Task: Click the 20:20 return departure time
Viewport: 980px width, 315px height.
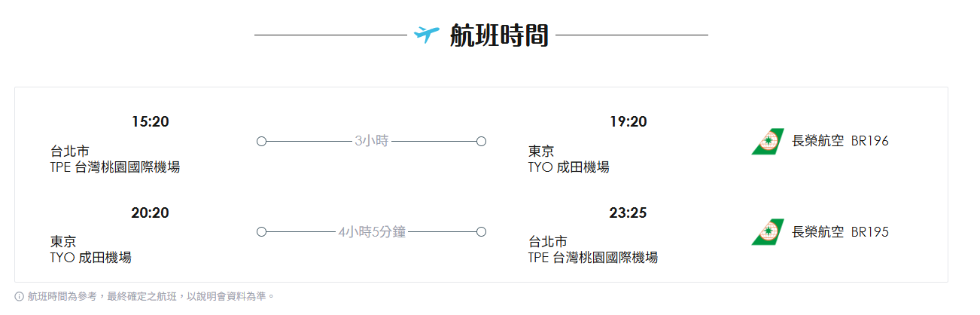Action: tap(150, 213)
